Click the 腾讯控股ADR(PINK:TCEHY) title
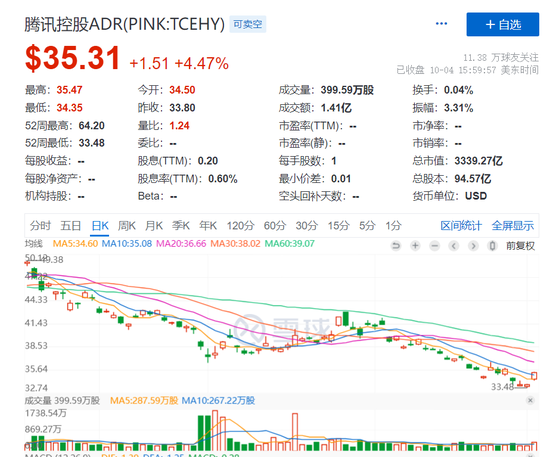 coord(125,25)
